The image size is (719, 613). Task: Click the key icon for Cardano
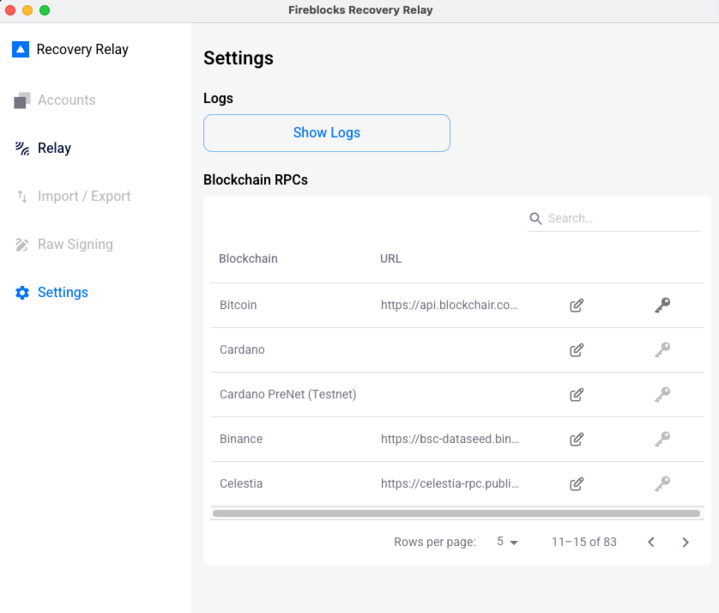pos(662,350)
